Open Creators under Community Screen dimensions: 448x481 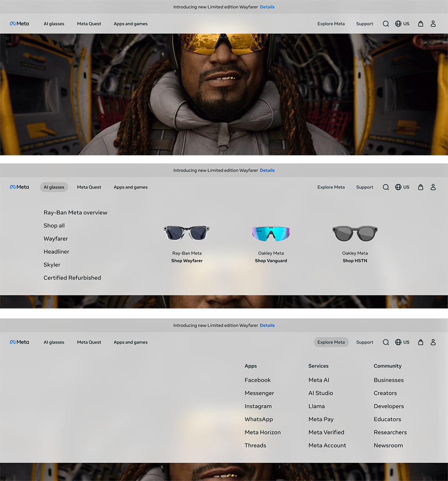385,393
